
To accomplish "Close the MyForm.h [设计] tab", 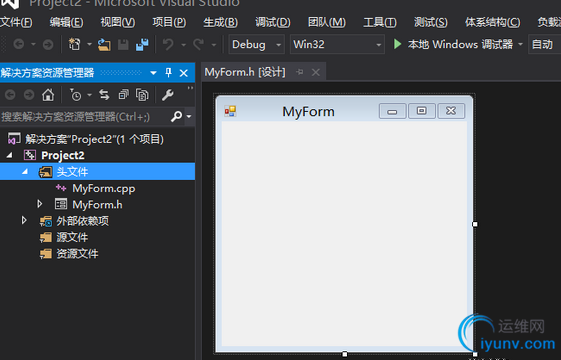I will pyautogui.click(x=316, y=72).
